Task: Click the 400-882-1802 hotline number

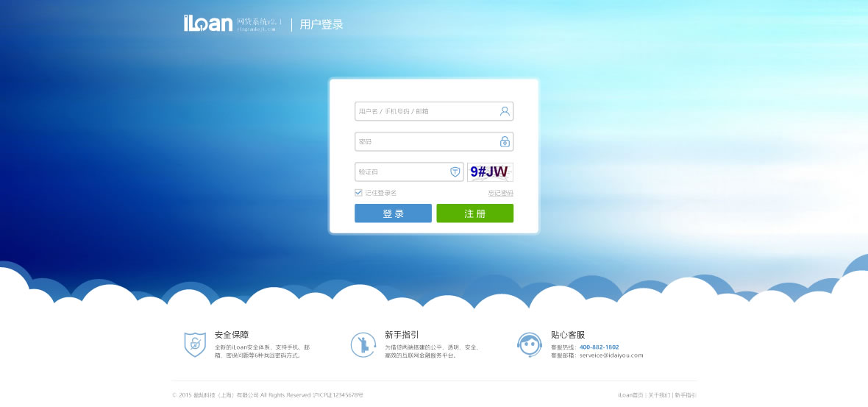Action: (x=599, y=347)
